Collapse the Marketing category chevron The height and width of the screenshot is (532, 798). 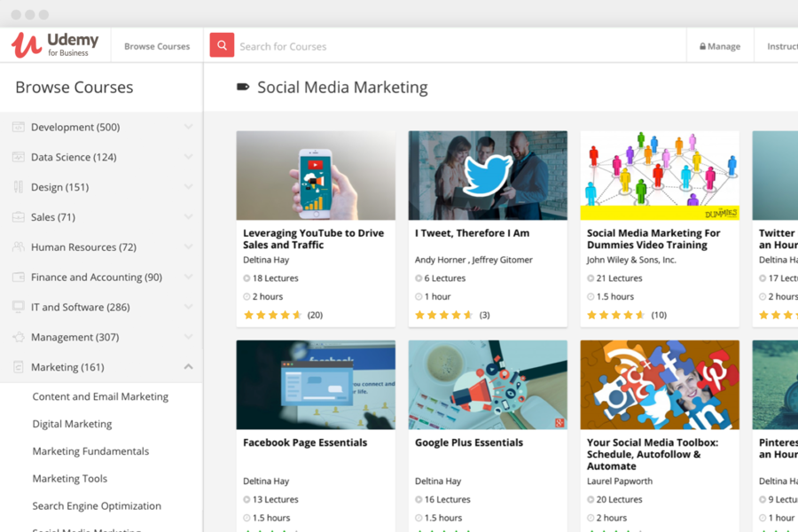pos(188,367)
